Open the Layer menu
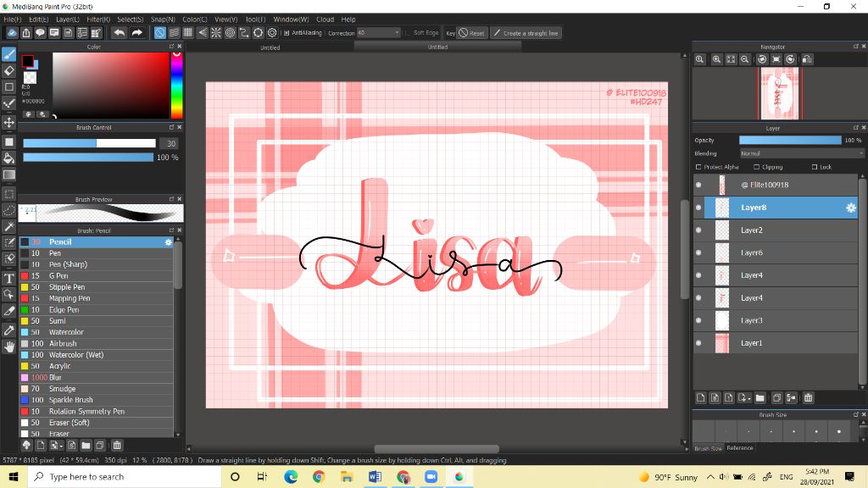Image resolution: width=868 pixels, height=488 pixels. tap(68, 19)
